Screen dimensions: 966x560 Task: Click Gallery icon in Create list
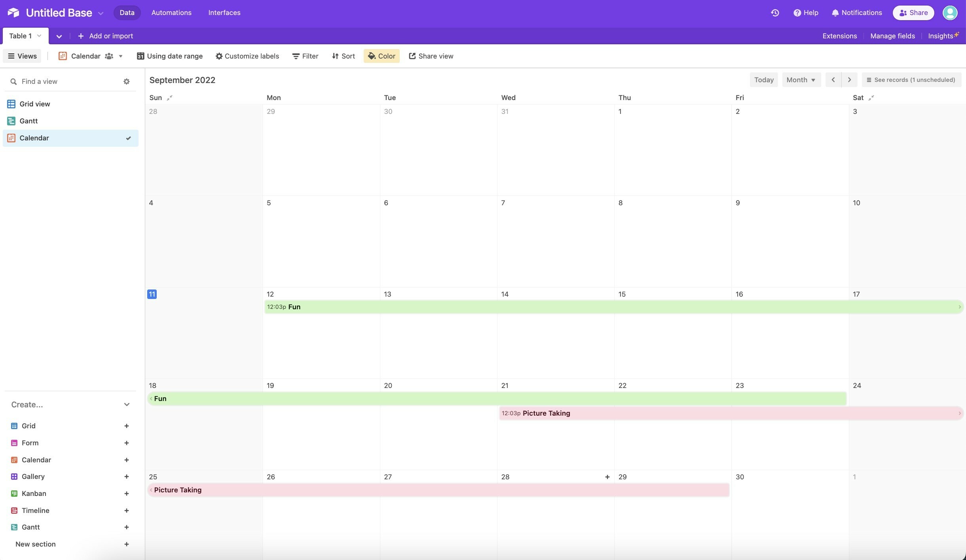coord(14,477)
